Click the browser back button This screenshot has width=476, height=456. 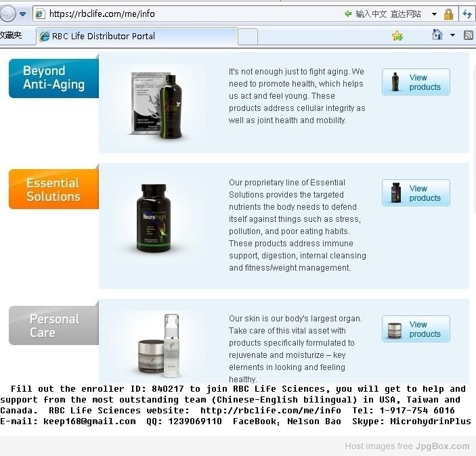click(7, 14)
